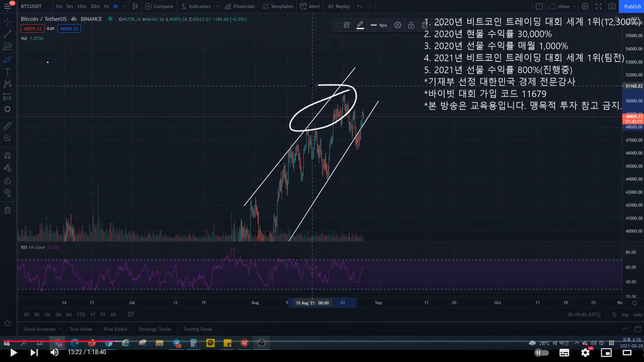Select the highlighted brush drawing tool
The image size is (644, 362).
[x=7, y=59]
